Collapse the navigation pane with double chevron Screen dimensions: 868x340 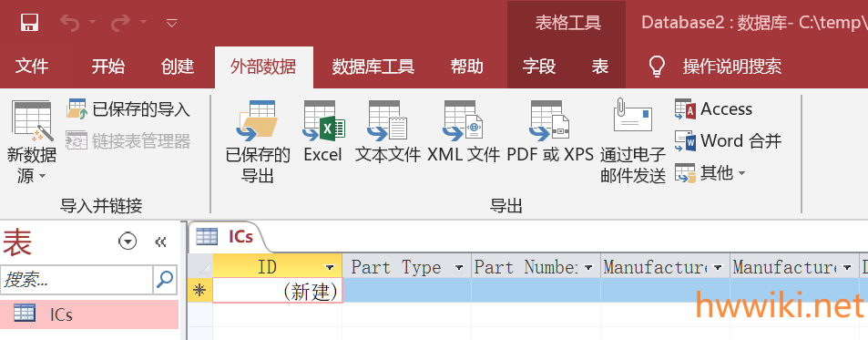160,242
